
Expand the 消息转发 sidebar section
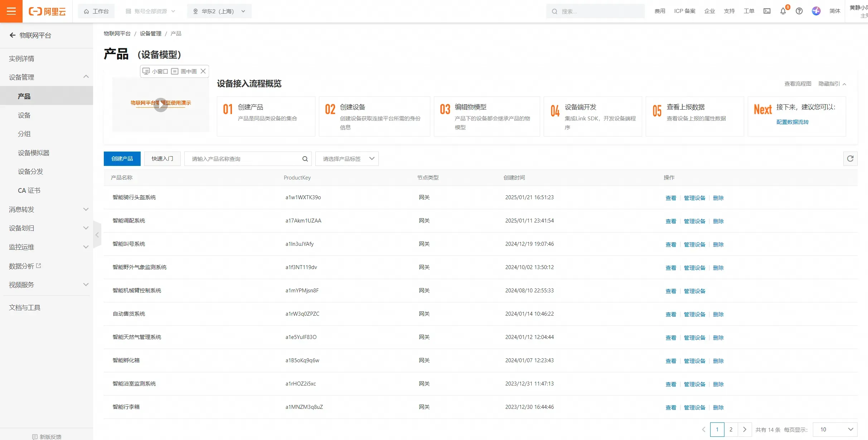[x=47, y=209]
